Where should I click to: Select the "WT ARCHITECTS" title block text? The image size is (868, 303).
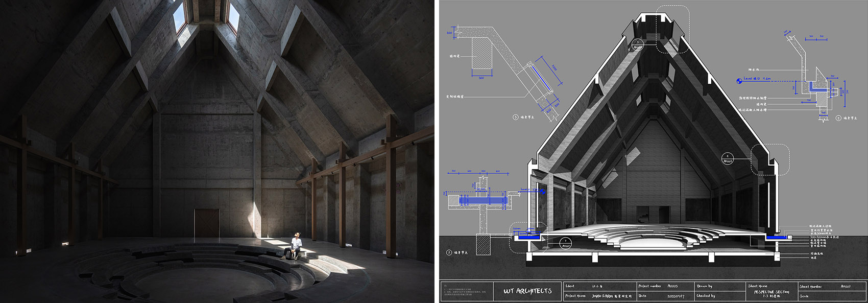(527, 291)
